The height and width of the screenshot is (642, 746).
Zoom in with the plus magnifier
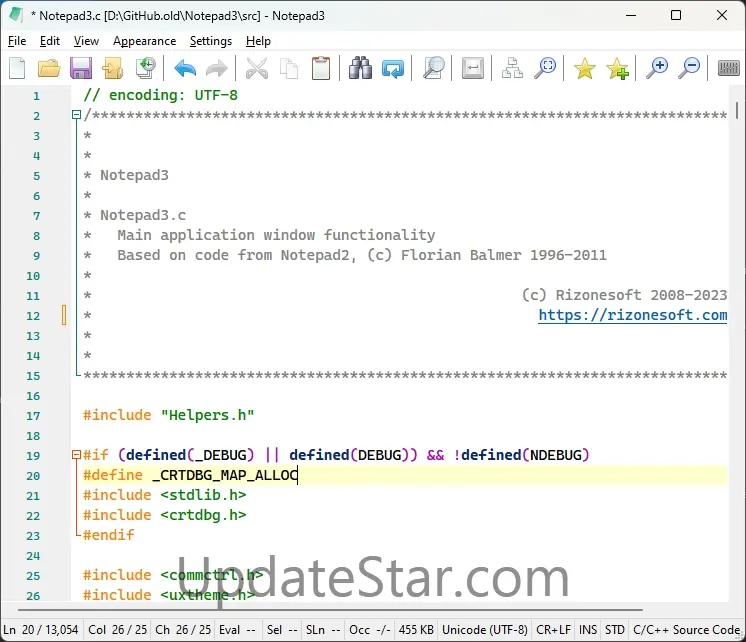(657, 68)
